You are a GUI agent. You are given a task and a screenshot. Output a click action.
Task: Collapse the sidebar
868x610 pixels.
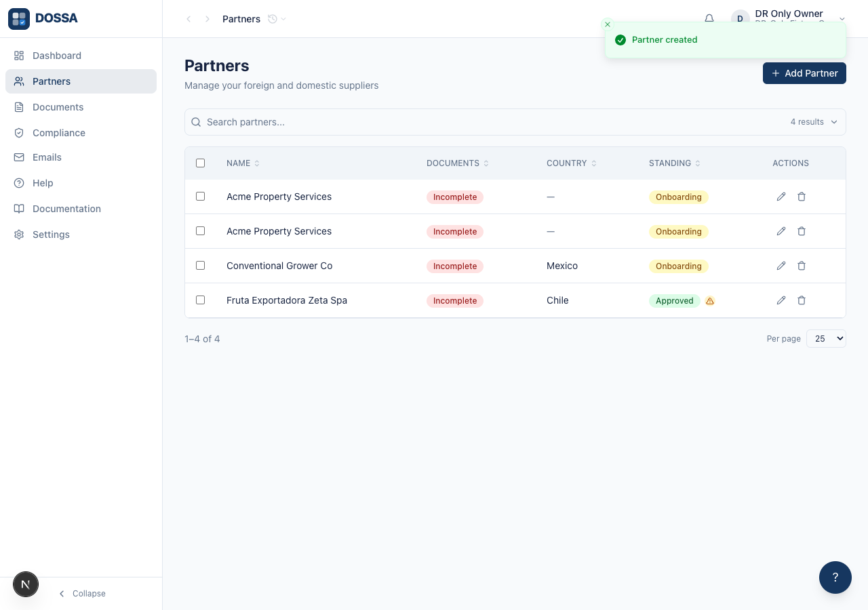click(x=81, y=594)
